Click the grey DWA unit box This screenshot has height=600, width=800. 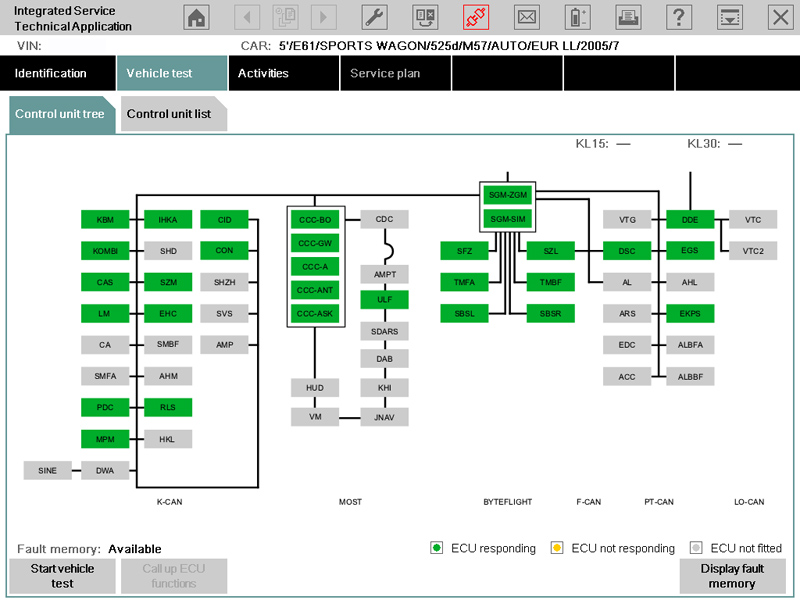click(105, 470)
